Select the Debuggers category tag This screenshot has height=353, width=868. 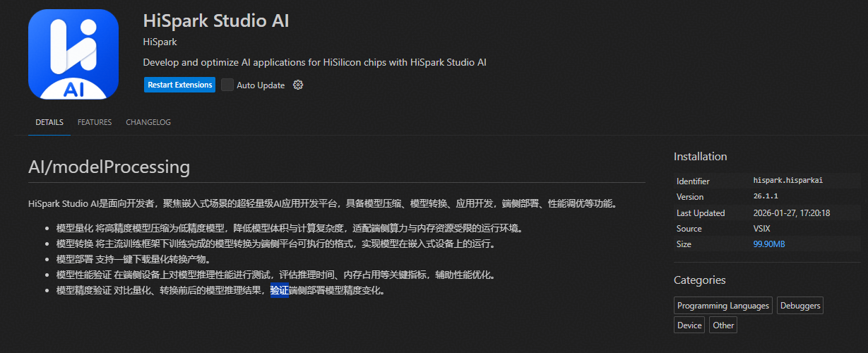point(800,306)
